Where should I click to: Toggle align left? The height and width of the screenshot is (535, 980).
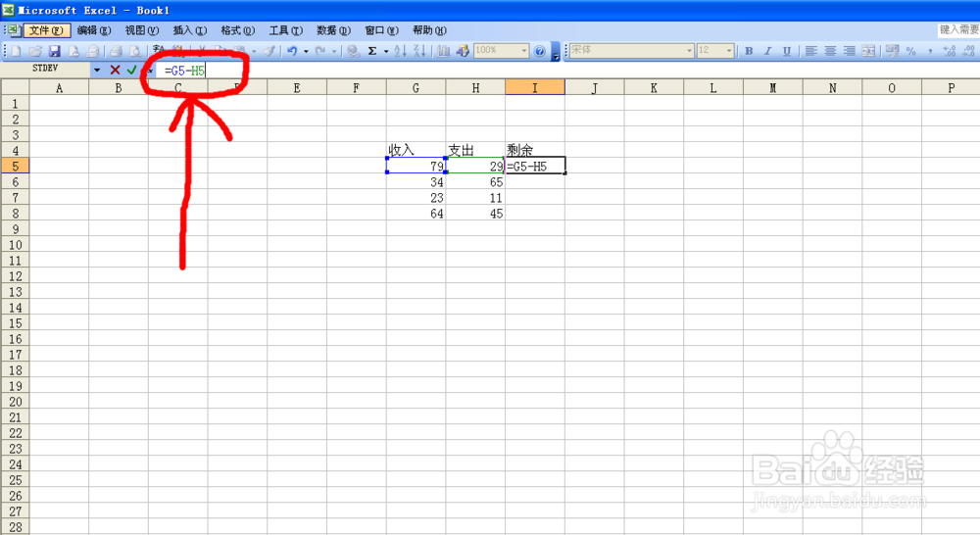pyautogui.click(x=810, y=51)
